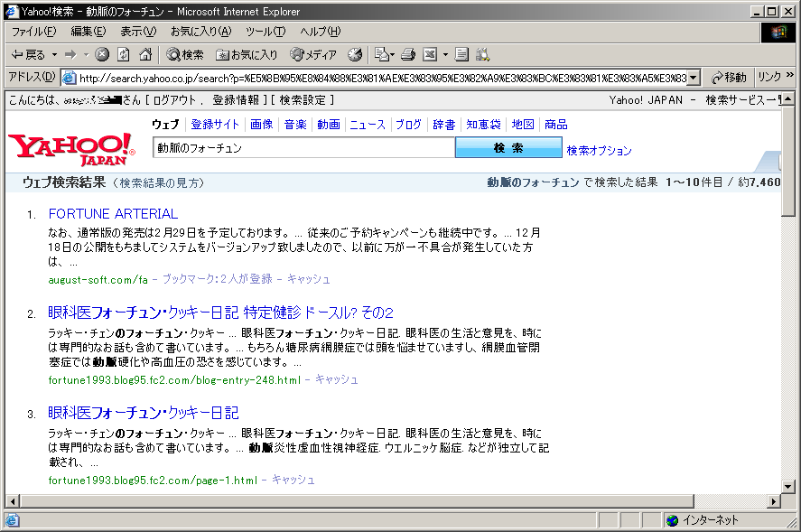The height and width of the screenshot is (532, 801).
Task: Open the ツール(T) menu
Action: (x=265, y=32)
